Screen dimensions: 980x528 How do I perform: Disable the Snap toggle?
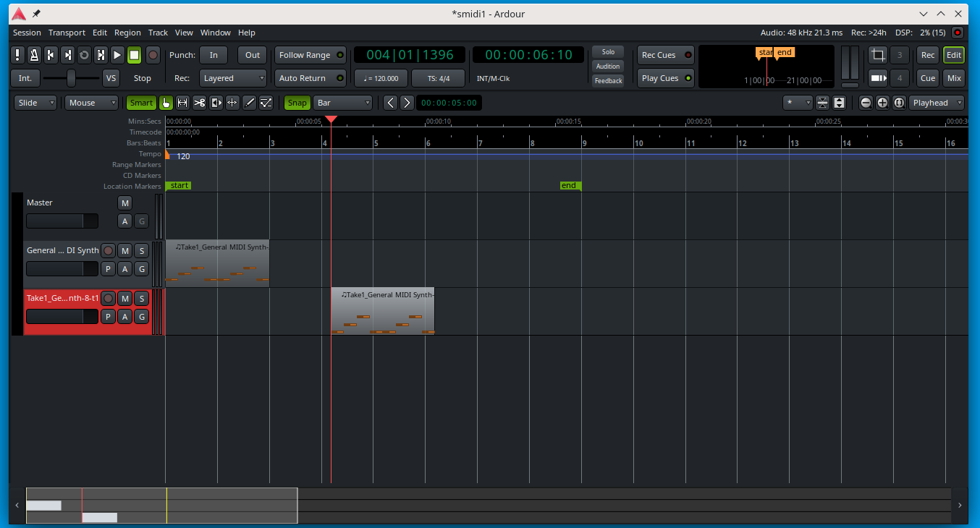pos(297,103)
